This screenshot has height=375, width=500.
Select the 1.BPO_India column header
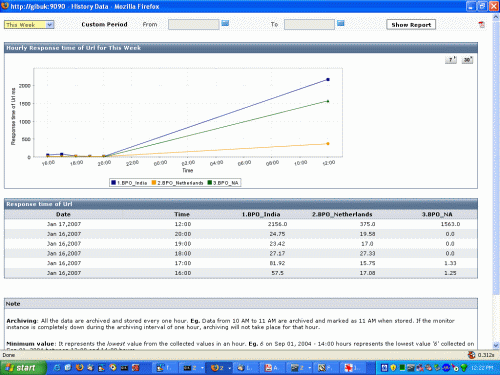261,214
